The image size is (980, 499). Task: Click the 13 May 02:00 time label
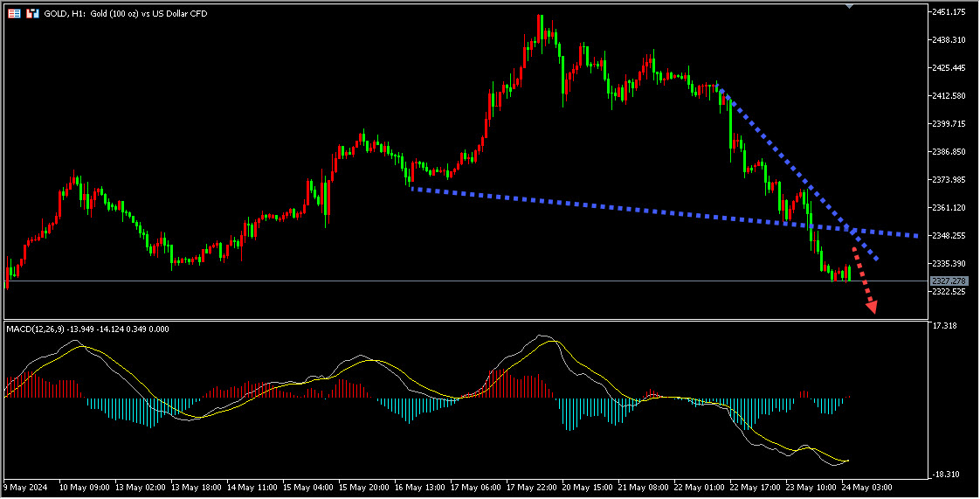[x=141, y=487]
